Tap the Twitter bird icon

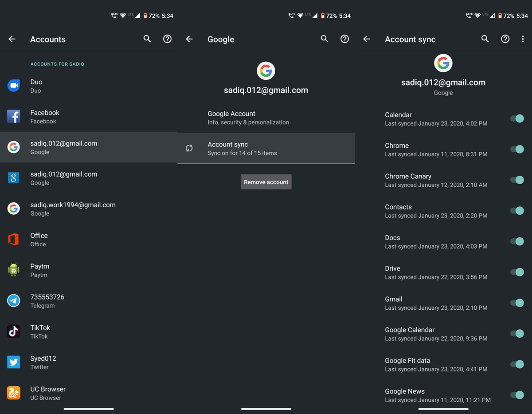14,362
